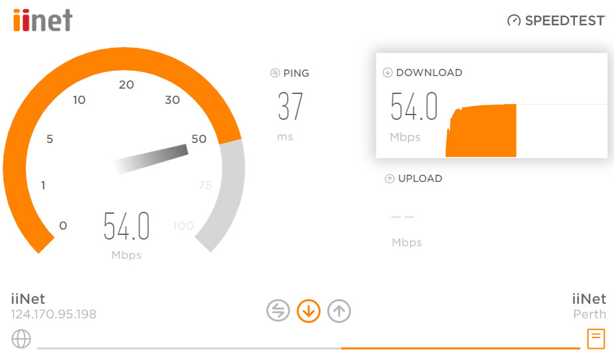Click the UPLOAD label arrow icon

[x=389, y=179]
